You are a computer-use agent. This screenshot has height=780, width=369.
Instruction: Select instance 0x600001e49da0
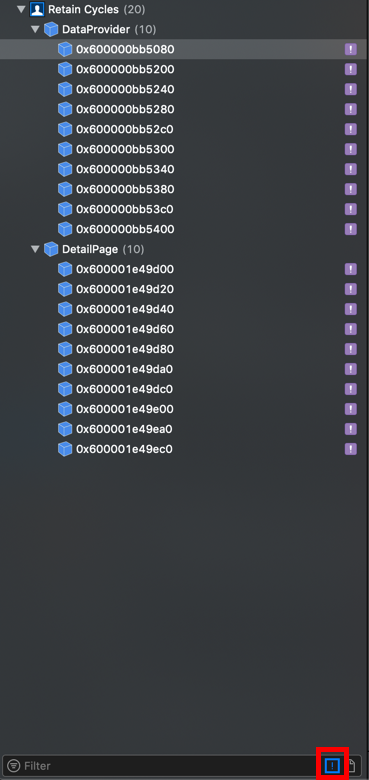click(x=184, y=369)
